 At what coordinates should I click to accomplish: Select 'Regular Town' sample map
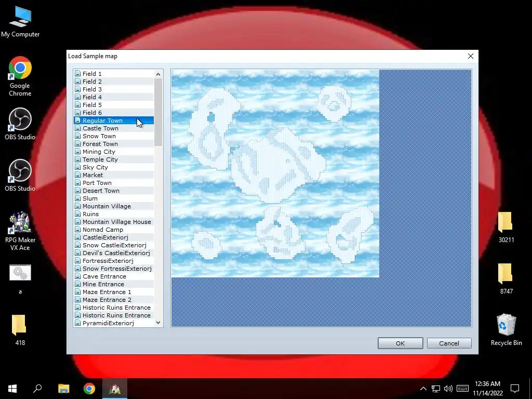[x=114, y=121]
